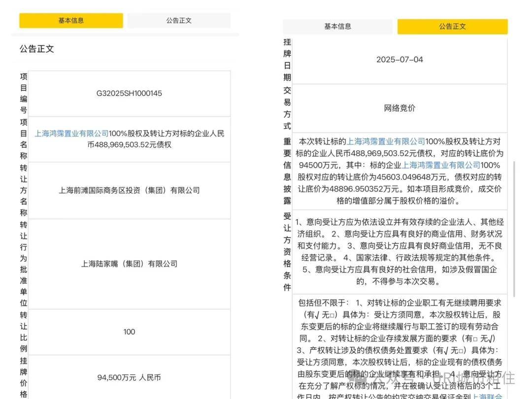The width and height of the screenshot is (532, 399).
Task: Click the right screenshot's vertical scrollbar
Action: pos(514,229)
